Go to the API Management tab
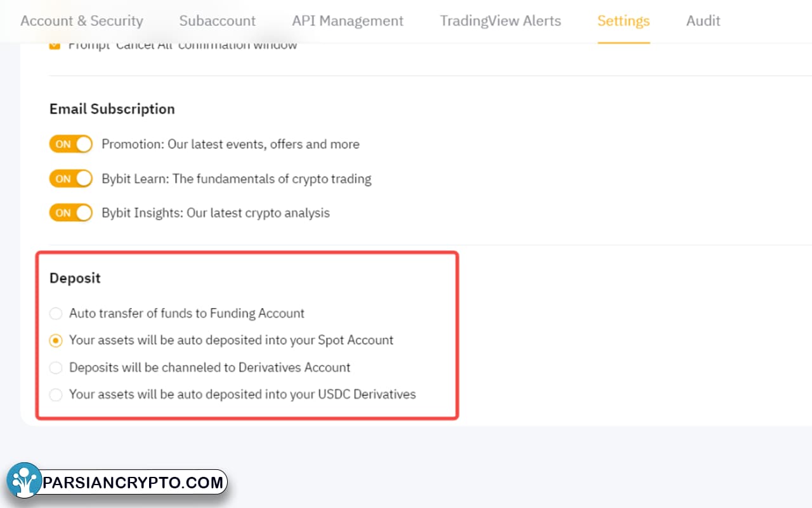812x508 pixels. tap(348, 21)
